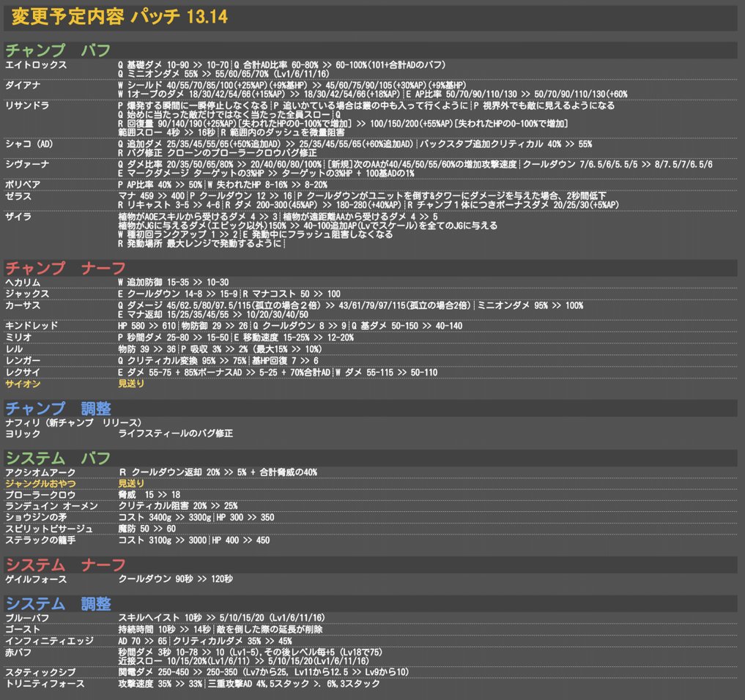Click champion name ジャックス
This screenshot has height=700, width=745.
(x=27, y=294)
